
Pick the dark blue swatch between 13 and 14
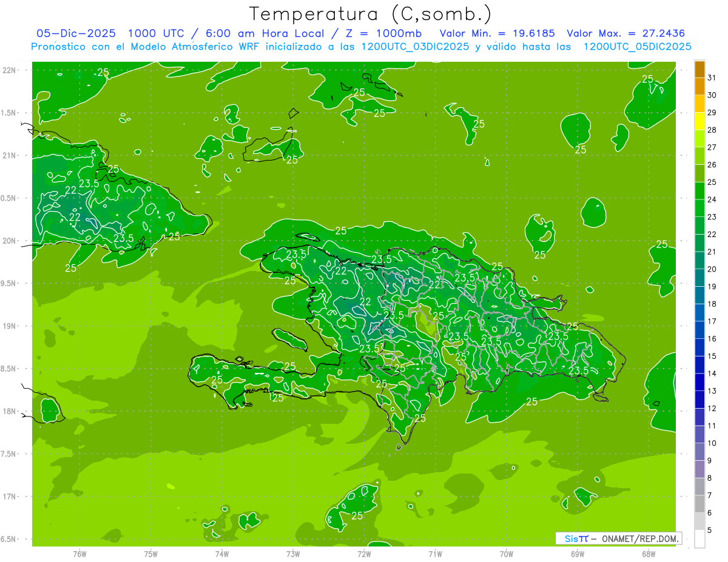click(x=699, y=382)
